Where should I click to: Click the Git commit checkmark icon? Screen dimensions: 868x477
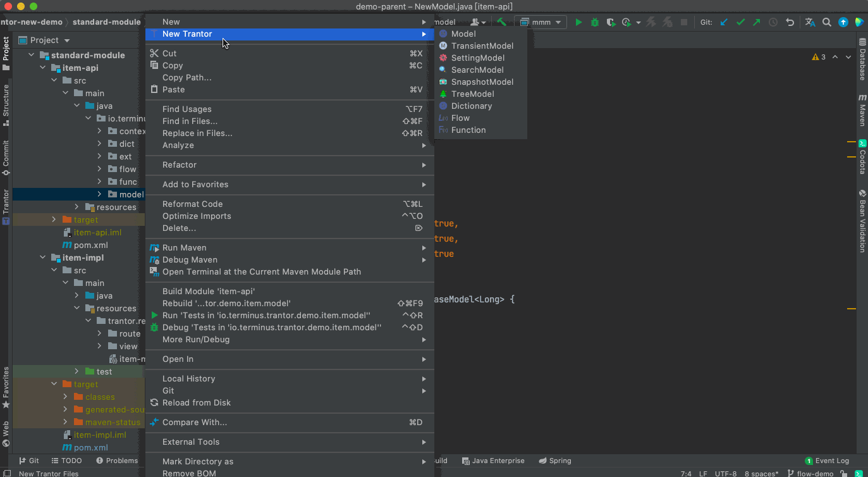(740, 22)
